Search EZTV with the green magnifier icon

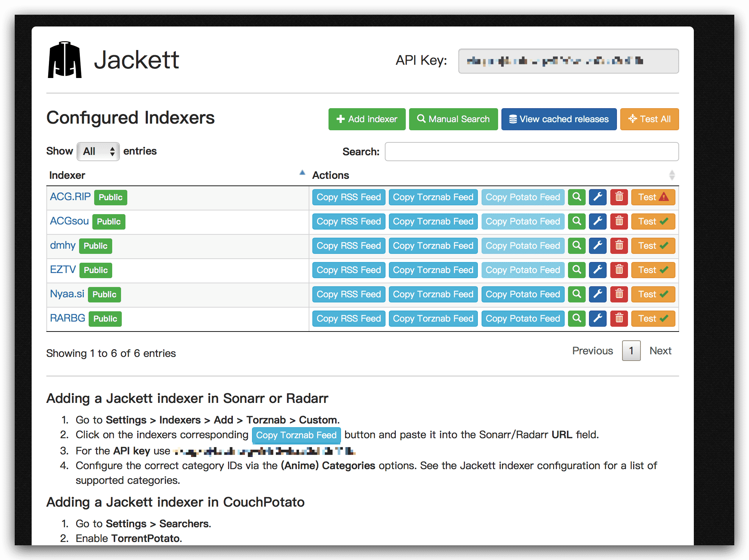tap(576, 270)
